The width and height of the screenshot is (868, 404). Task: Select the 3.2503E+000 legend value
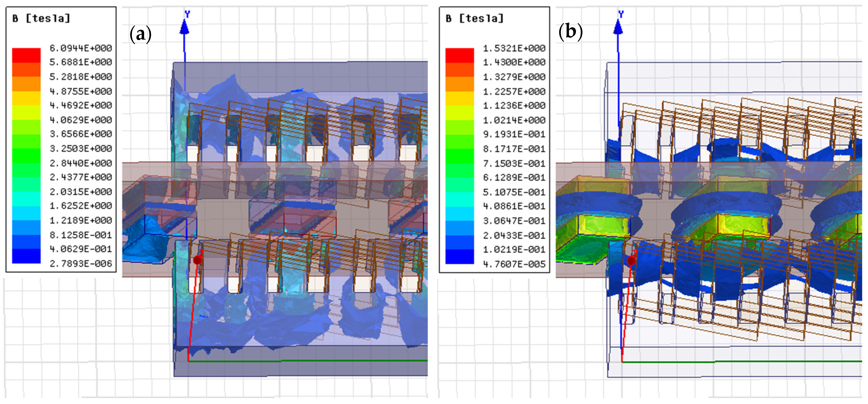point(81,148)
